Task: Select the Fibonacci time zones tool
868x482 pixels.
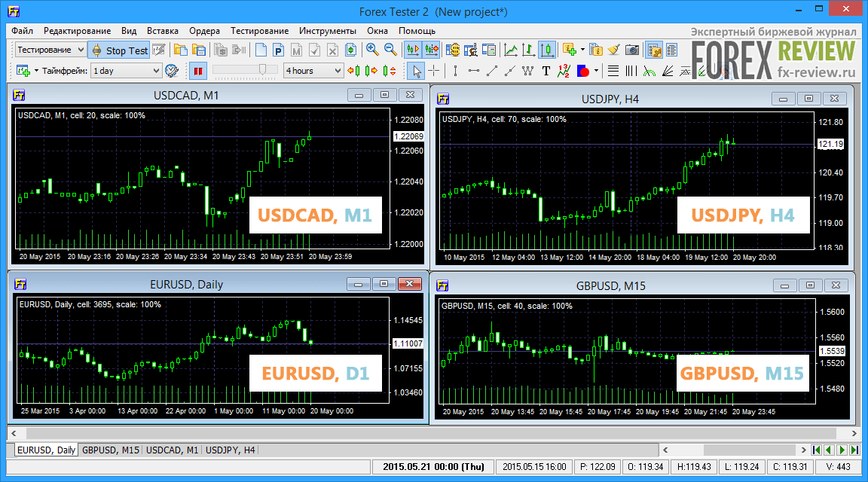Action: [x=631, y=71]
